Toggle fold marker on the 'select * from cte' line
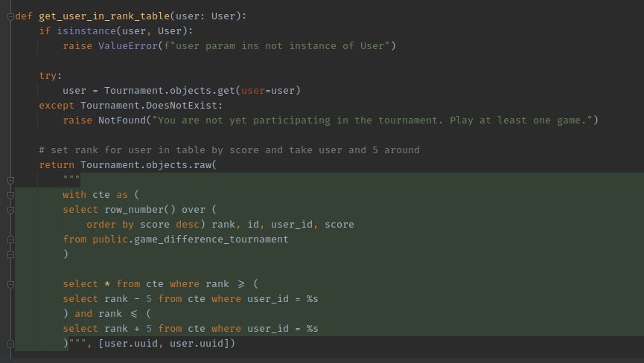Viewport: 644px width, 363px height. click(10, 284)
